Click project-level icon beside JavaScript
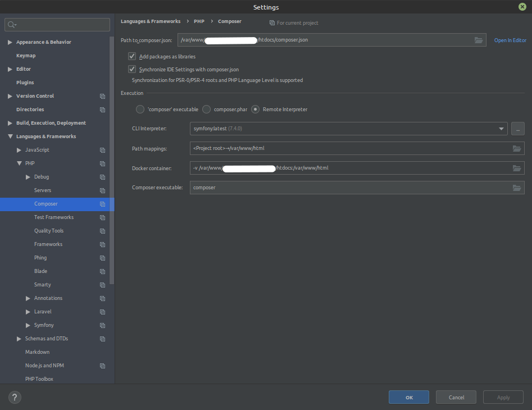Image resolution: width=532 pixels, height=410 pixels. (x=102, y=150)
